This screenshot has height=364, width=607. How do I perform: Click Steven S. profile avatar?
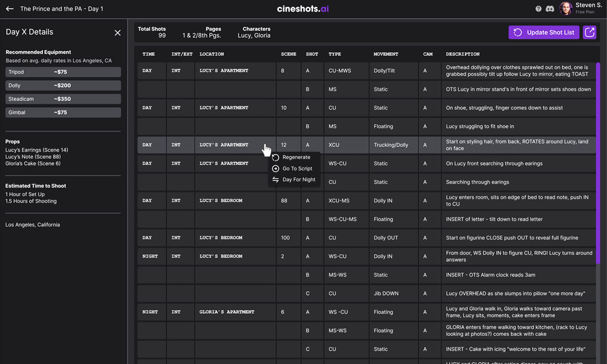coord(566,8)
